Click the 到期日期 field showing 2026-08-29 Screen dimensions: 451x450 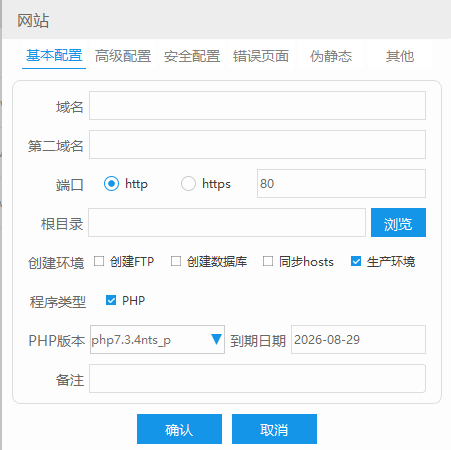(x=358, y=339)
